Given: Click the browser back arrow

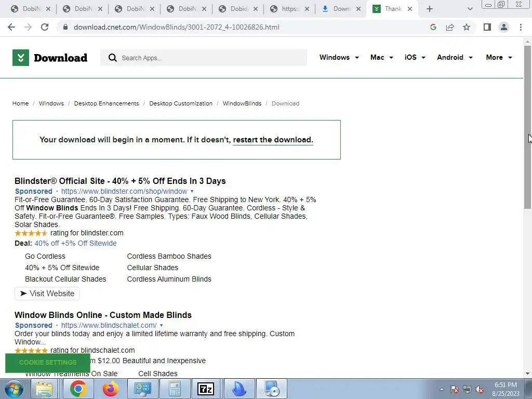Looking at the screenshot, I should (11, 27).
